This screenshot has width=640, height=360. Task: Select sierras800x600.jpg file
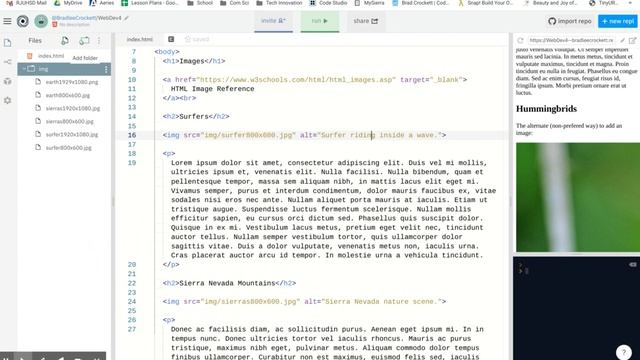pos(69,121)
